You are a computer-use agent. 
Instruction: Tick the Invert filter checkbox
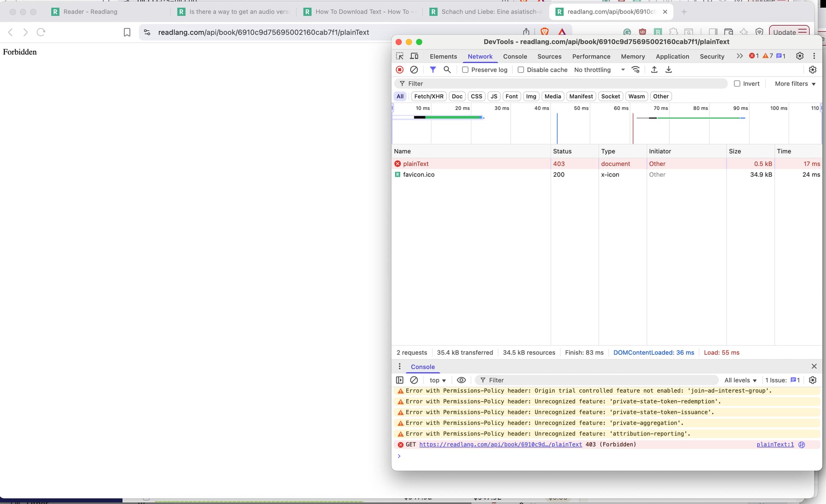(x=737, y=84)
